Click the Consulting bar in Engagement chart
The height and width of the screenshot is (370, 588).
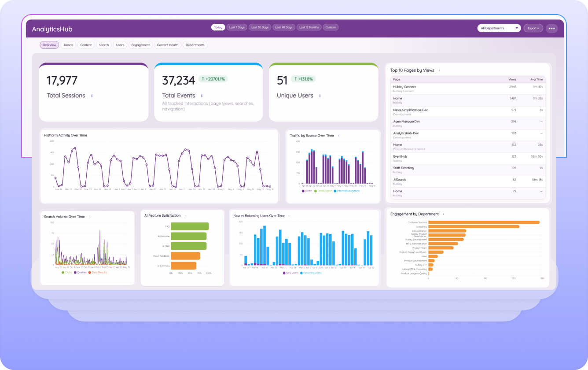[474, 226]
